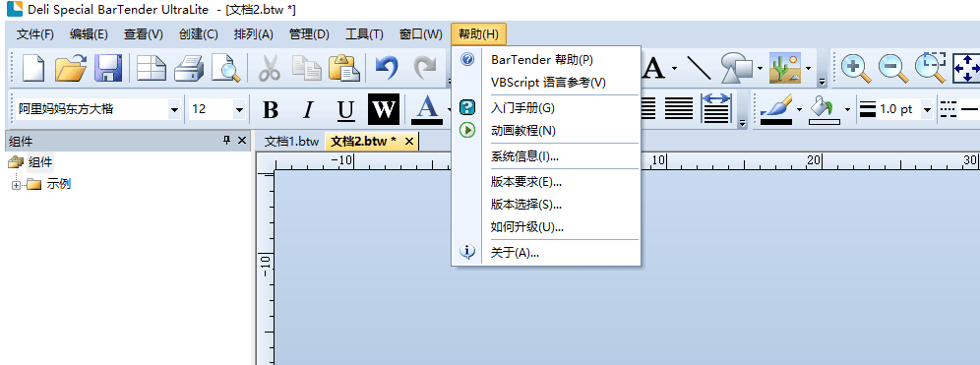
Task: Open text tool dropdown arrow
Action: [674, 68]
